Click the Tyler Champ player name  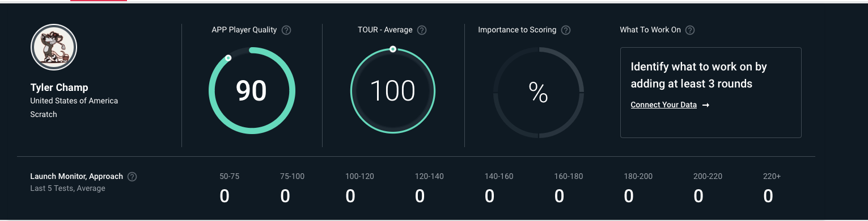[x=59, y=87]
